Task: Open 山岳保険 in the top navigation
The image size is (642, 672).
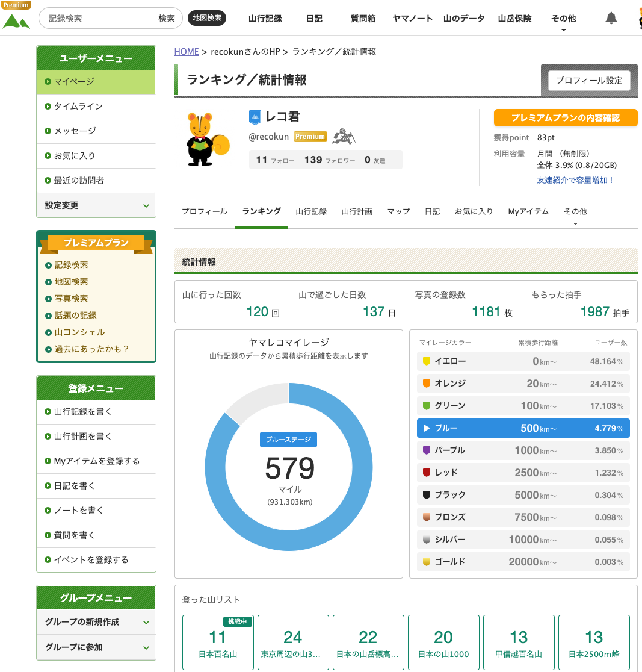Action: tap(514, 19)
